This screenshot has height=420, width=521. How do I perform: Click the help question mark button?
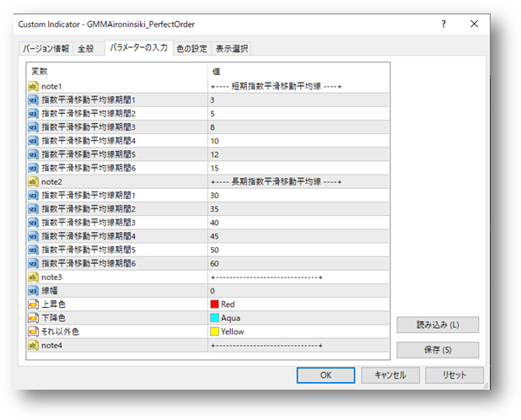click(443, 24)
